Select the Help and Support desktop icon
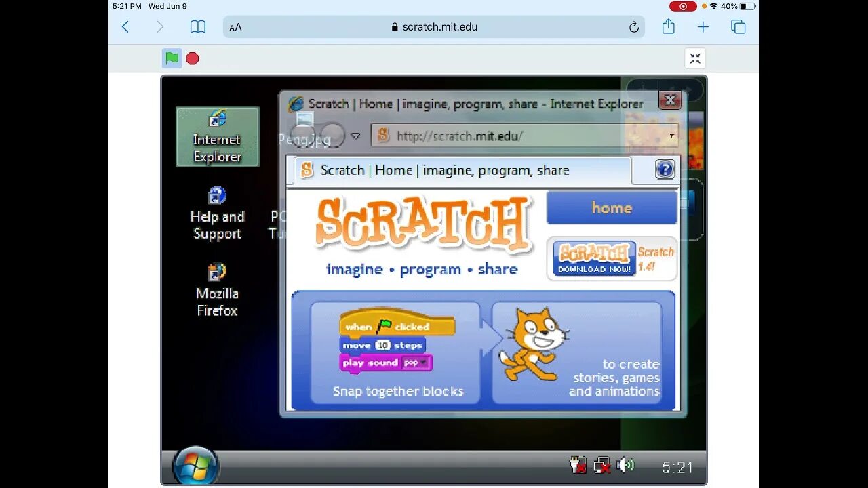This screenshot has height=488, width=868. coord(217,213)
